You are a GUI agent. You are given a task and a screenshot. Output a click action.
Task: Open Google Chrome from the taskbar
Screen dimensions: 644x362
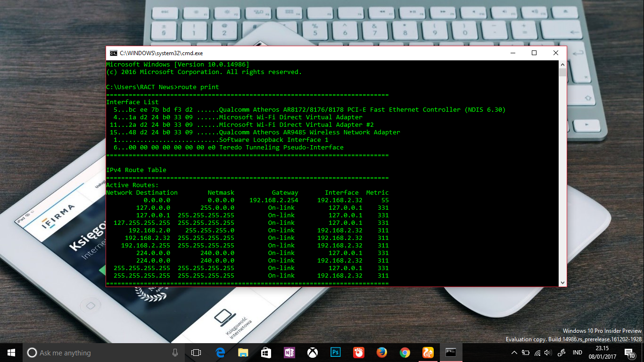(x=405, y=353)
